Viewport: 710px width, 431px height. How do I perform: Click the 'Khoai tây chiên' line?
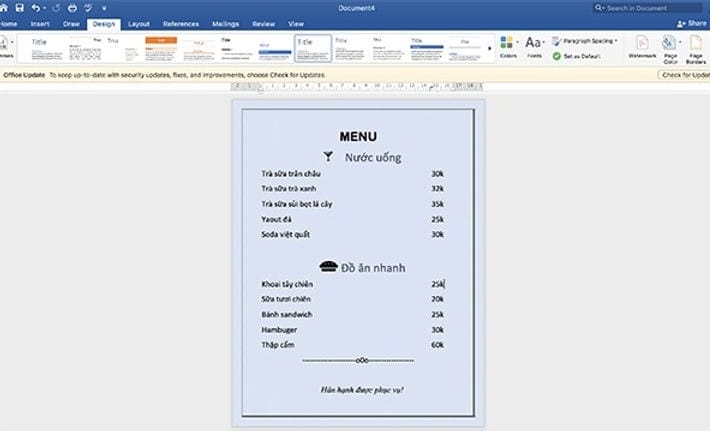pyautogui.click(x=287, y=284)
